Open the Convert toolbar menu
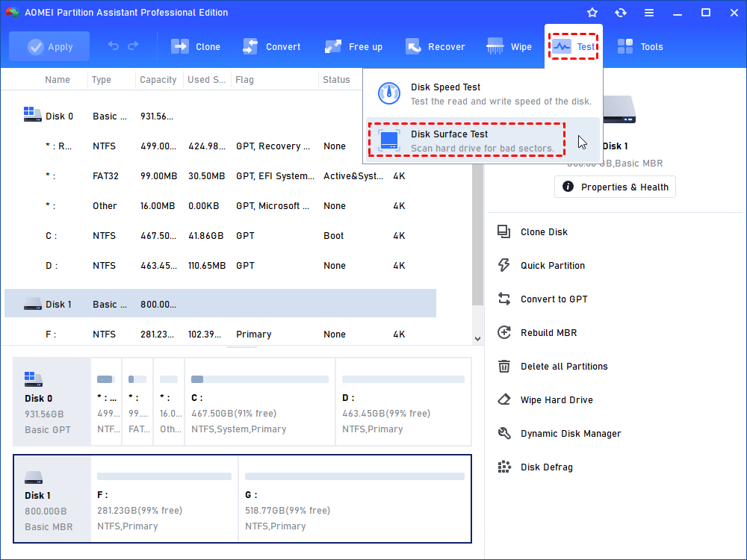The width and height of the screenshot is (747, 560). point(271,46)
